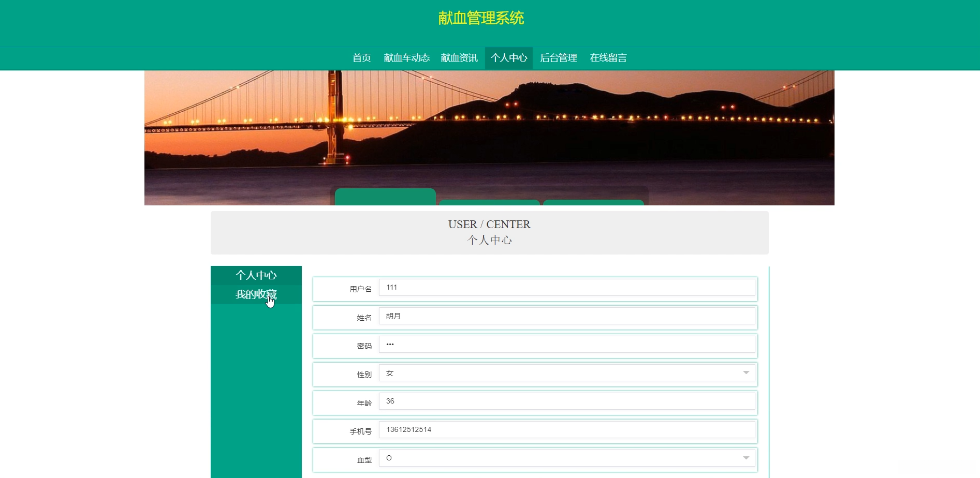The height and width of the screenshot is (478, 980).
Task: Click the 姓名 field label
Action: (x=364, y=318)
